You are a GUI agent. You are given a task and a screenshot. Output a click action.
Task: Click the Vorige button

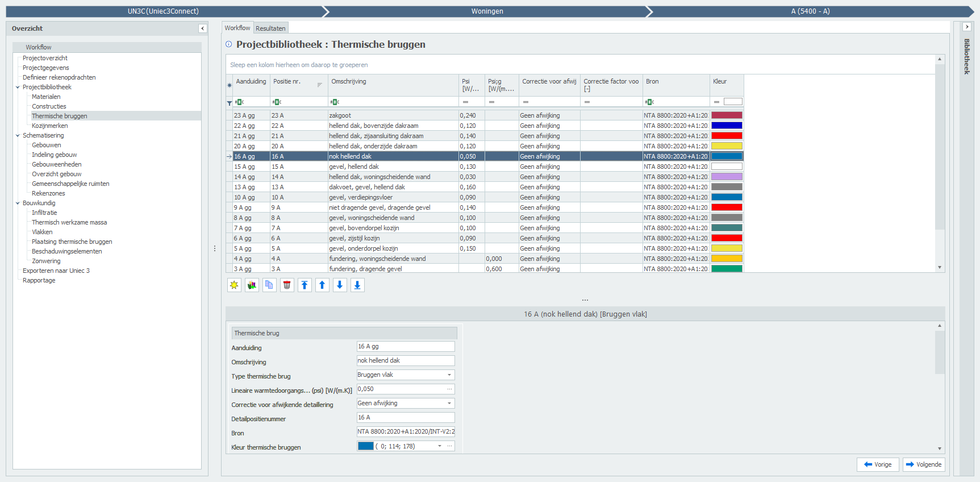coord(878,464)
